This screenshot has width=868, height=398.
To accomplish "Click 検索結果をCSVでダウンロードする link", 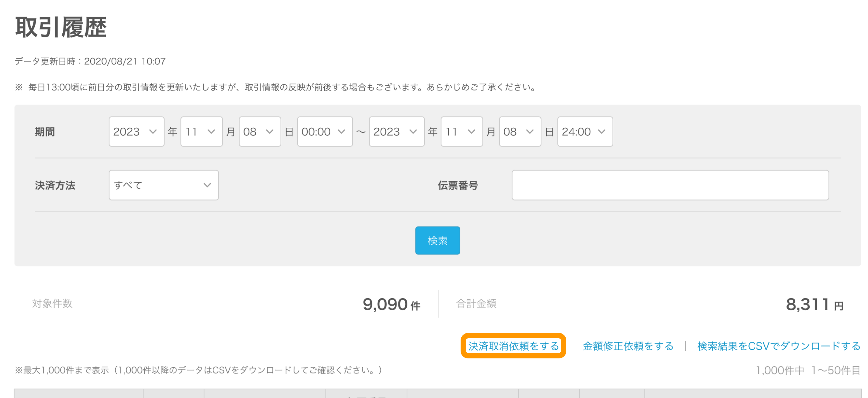I will (779, 346).
